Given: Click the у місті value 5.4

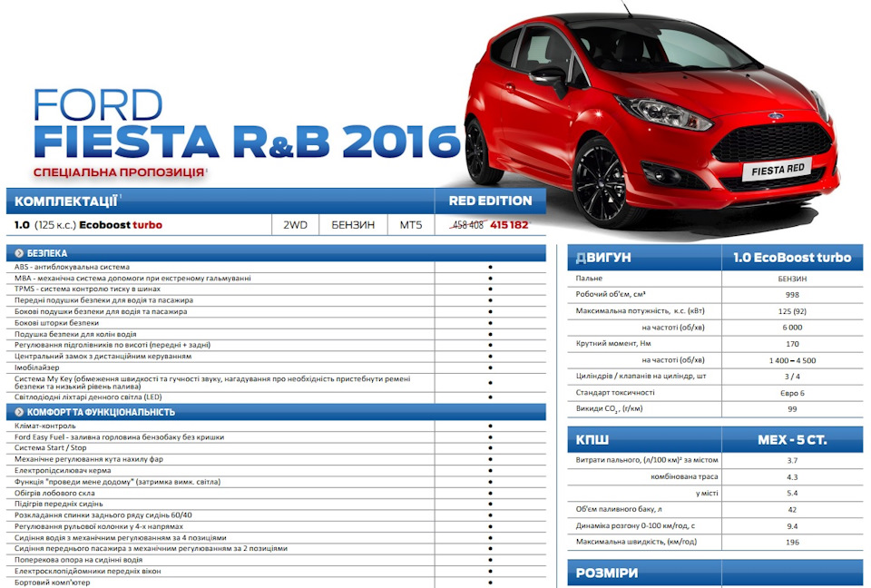Looking at the screenshot, I should (x=792, y=493).
